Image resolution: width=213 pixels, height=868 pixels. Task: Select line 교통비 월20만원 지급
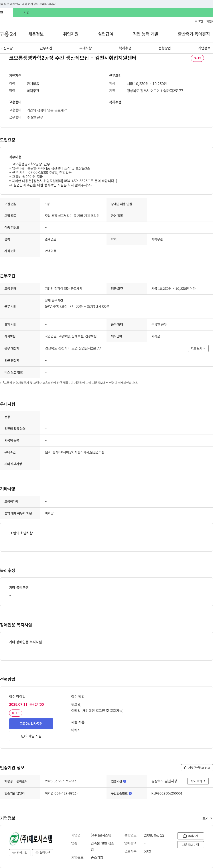click(x=26, y=177)
